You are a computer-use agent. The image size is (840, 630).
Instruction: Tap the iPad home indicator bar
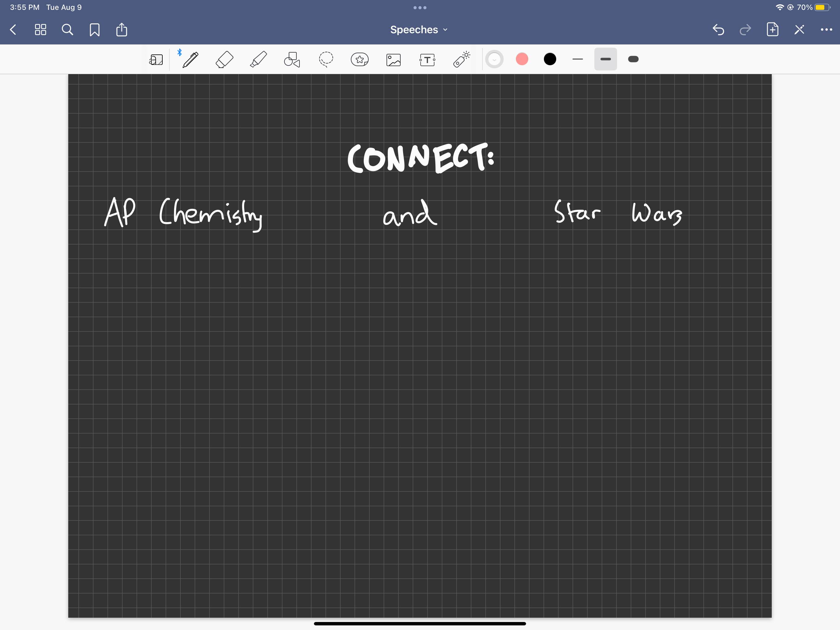420,624
